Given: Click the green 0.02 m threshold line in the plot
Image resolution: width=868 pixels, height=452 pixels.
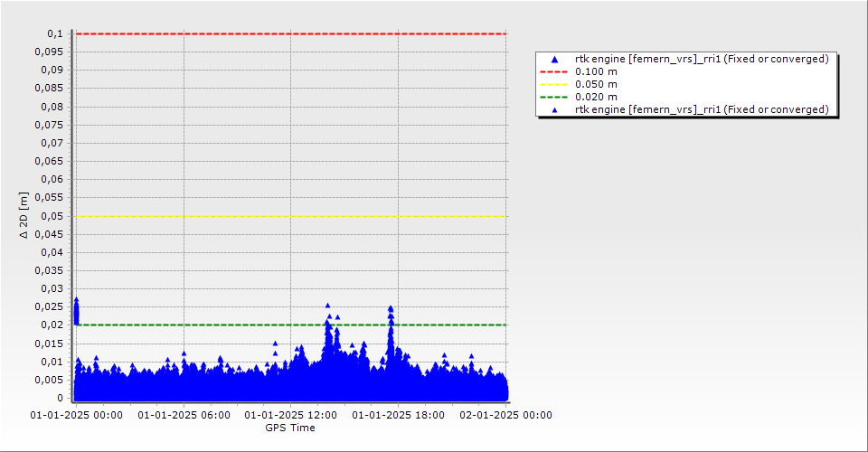Looking at the screenshot, I should click(235, 325).
